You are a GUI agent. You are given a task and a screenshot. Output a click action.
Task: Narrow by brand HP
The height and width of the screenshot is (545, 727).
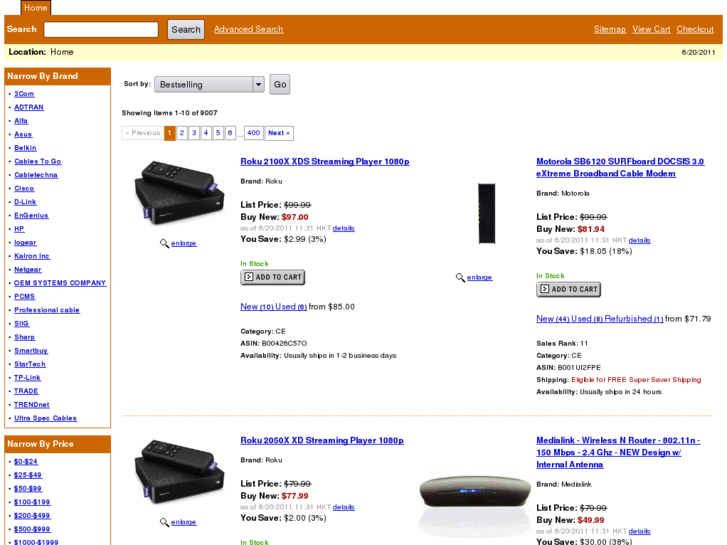pos(19,229)
